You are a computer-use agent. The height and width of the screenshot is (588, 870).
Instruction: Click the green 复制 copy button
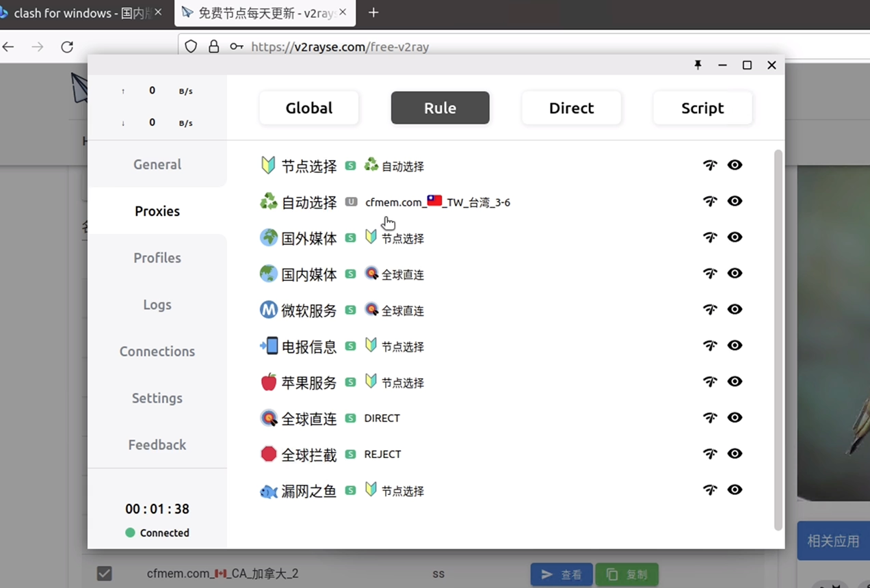pos(627,574)
